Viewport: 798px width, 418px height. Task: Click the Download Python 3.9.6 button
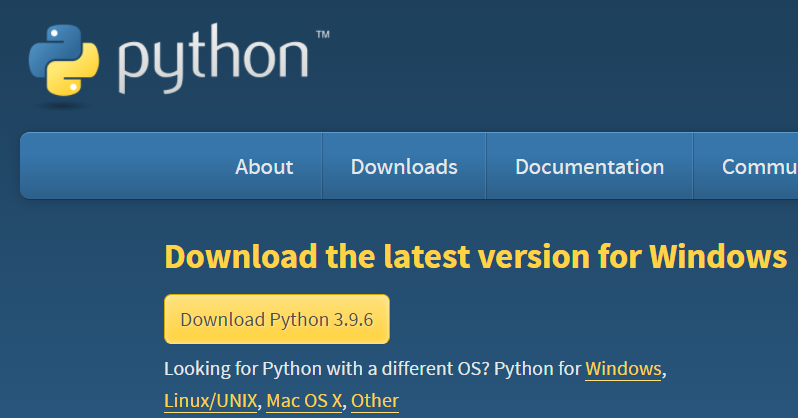tap(277, 319)
